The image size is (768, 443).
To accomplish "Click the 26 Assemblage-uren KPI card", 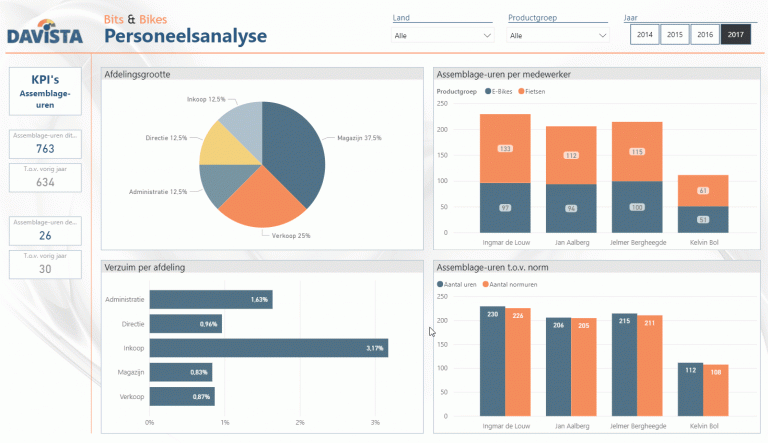I will tap(45, 231).
